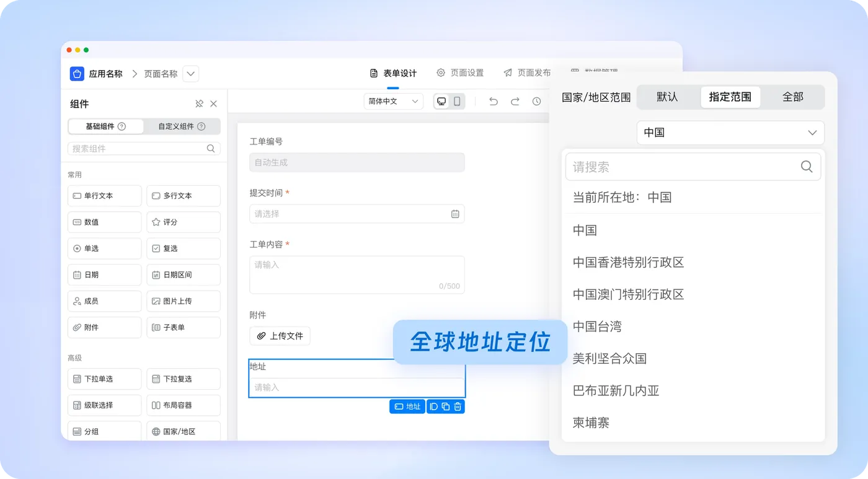Open history with the clock icon
This screenshot has height=479, width=868.
click(x=536, y=102)
